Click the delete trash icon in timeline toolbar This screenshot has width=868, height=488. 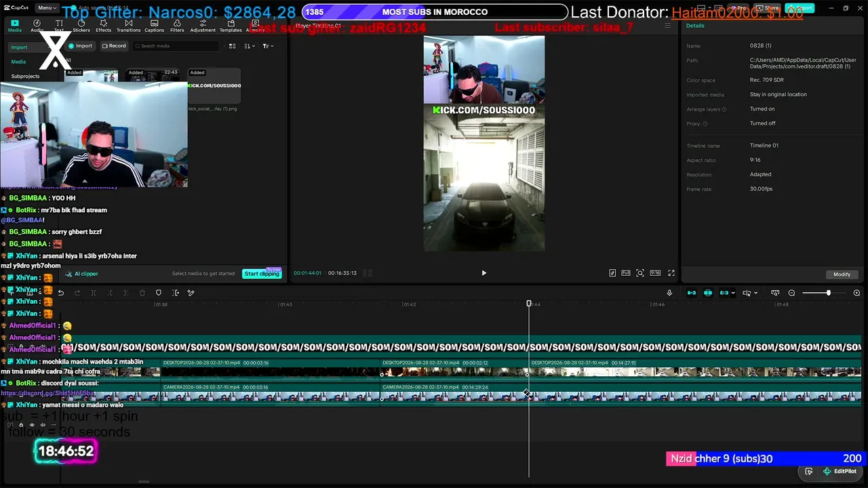pos(142,293)
